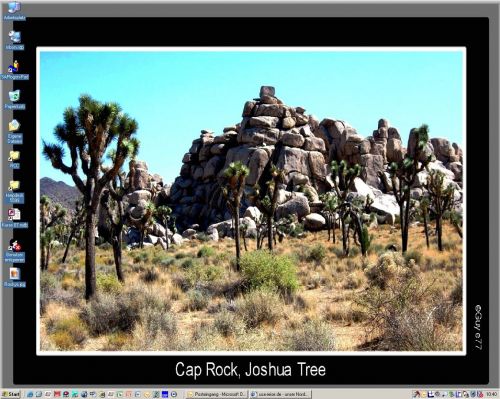Select the Arbeitsplatz desktop icon

tap(15, 11)
